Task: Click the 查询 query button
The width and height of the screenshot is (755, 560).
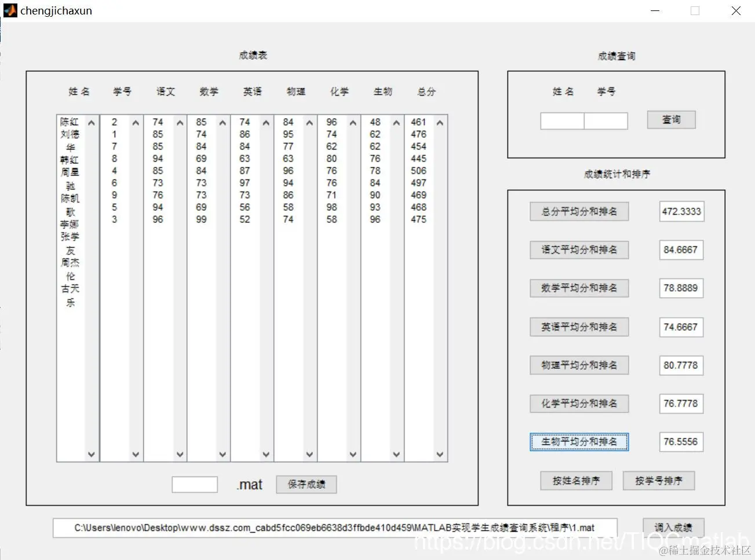Action: 670,120
